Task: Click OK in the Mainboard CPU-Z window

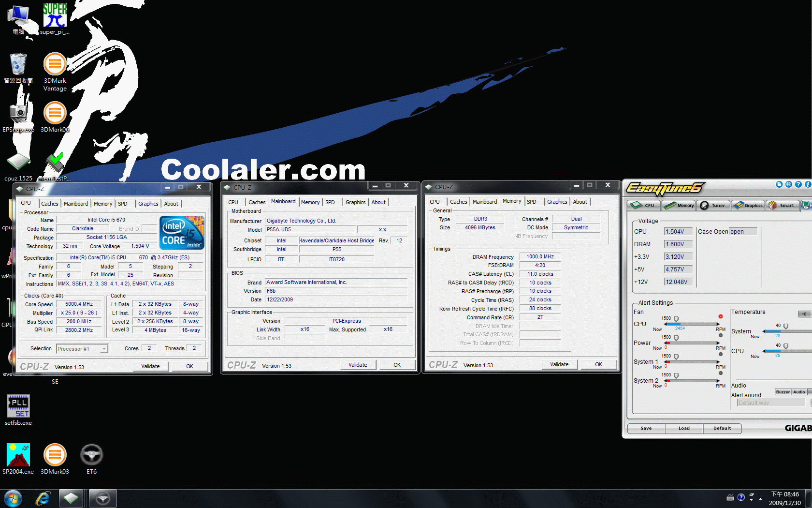Action: tap(397, 365)
